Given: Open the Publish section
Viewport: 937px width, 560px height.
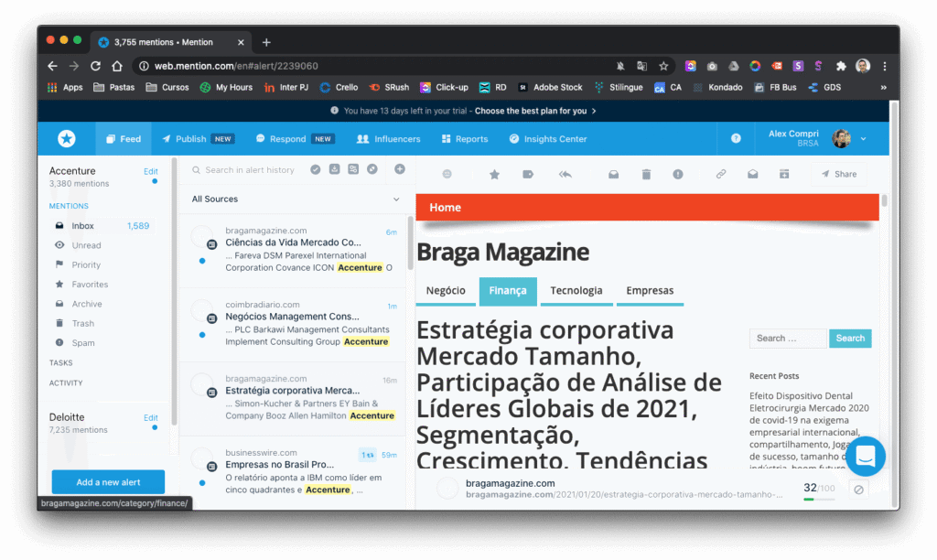Looking at the screenshot, I should 198,139.
